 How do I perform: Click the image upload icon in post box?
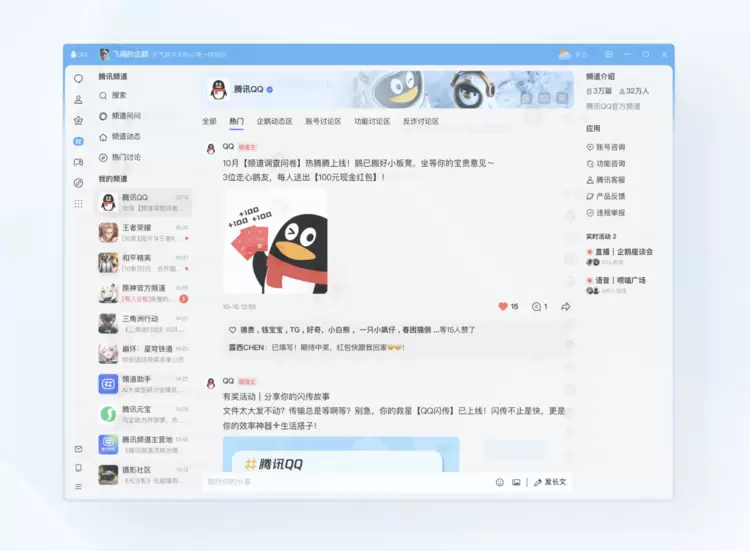516,482
